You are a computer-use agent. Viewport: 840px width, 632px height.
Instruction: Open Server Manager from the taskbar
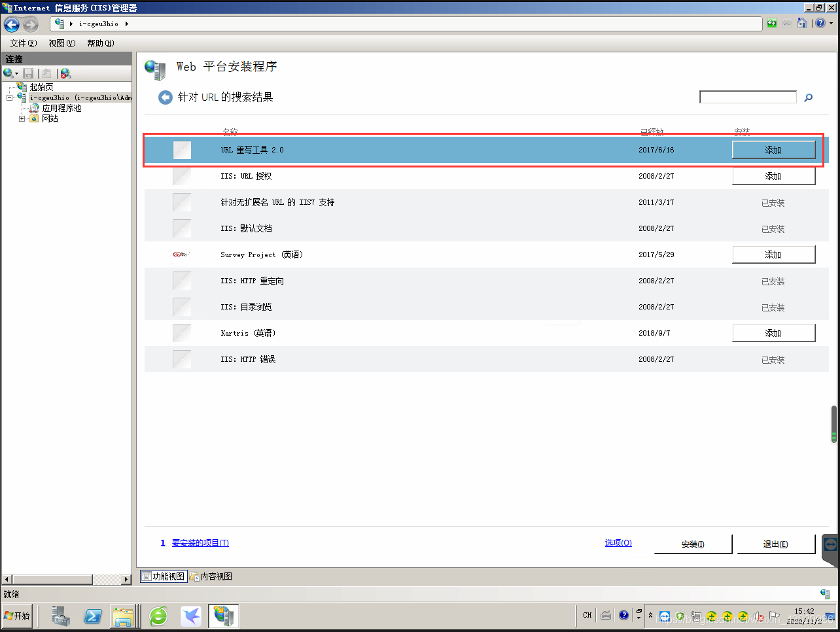61,616
